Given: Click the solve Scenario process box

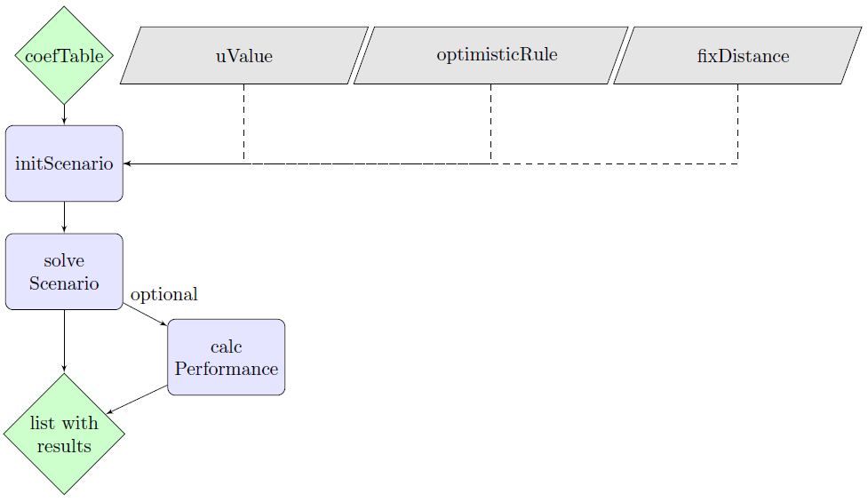Looking at the screenshot, I should 64,272.
